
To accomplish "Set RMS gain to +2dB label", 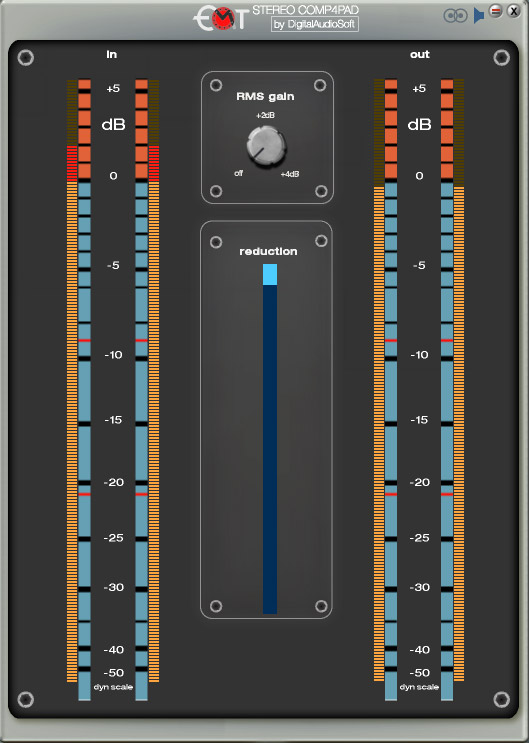I will (265, 116).
